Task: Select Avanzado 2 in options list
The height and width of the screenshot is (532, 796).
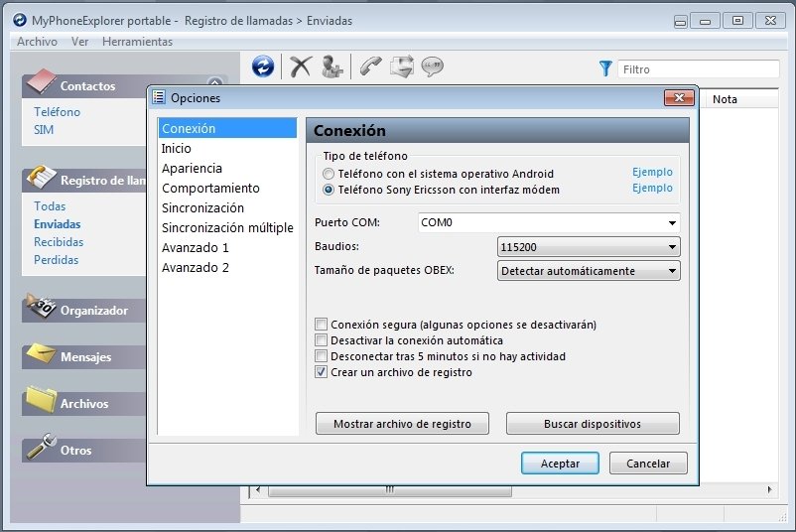Action: (x=227, y=268)
